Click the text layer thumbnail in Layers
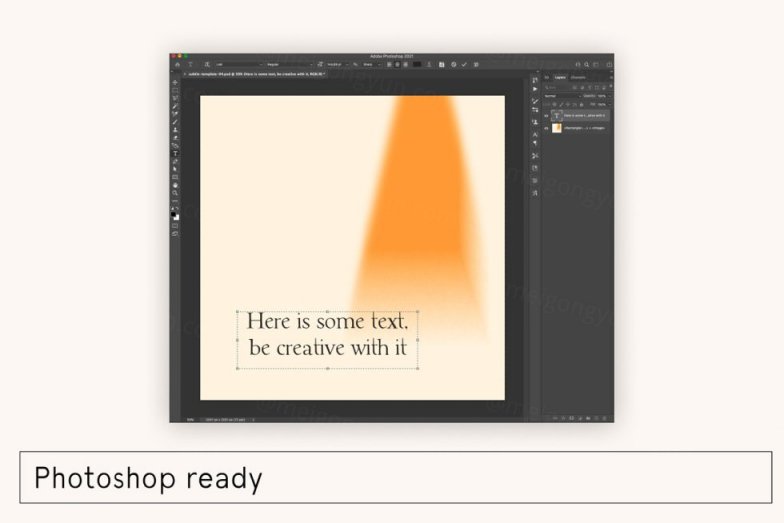Viewport: 784px width, 523px height. coord(557,115)
